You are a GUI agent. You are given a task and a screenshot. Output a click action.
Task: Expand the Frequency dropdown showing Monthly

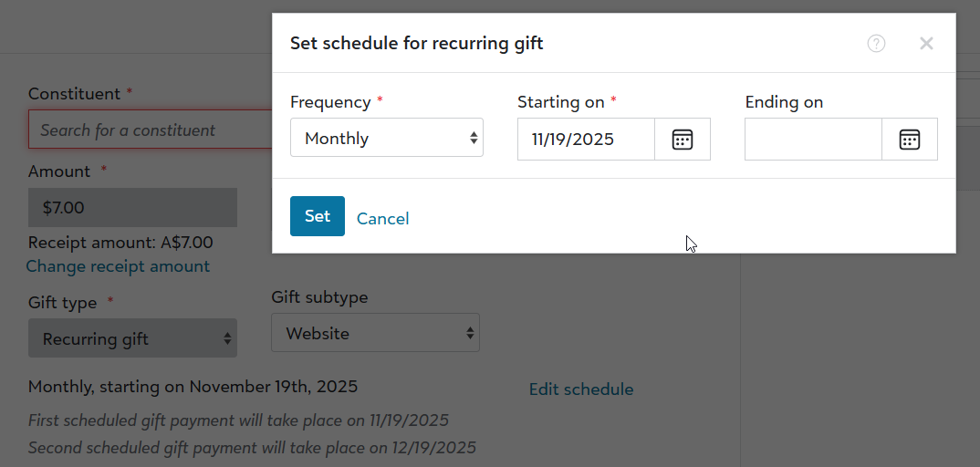(x=387, y=139)
